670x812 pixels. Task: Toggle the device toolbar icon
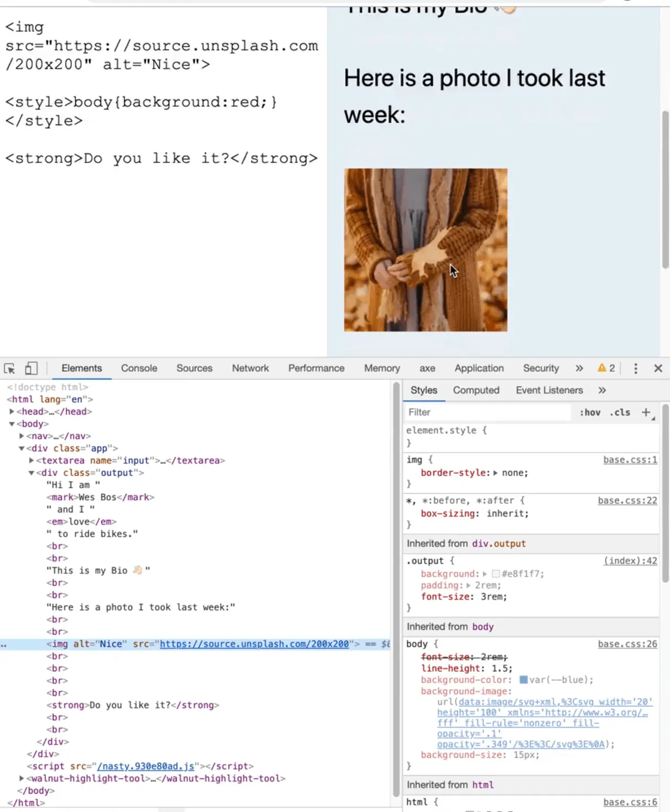click(31, 368)
